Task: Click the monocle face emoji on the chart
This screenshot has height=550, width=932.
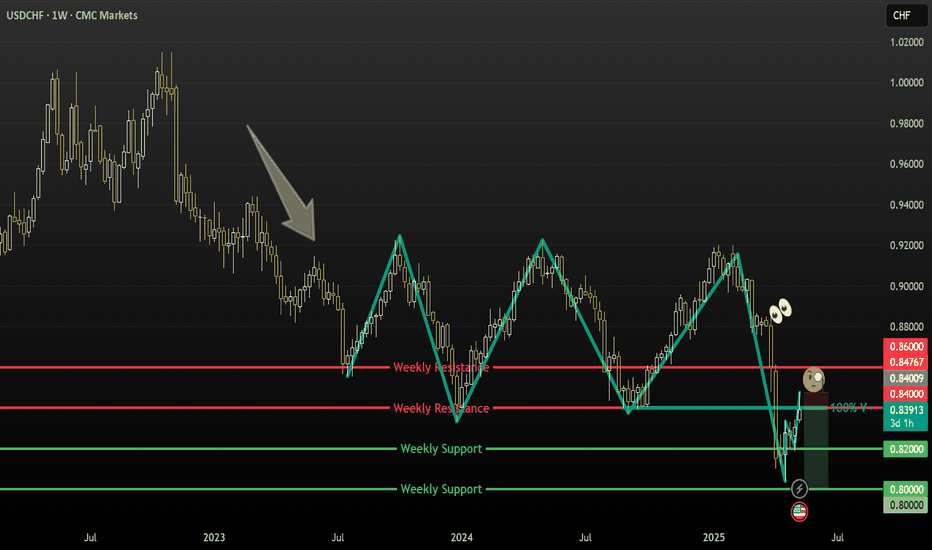Action: click(x=813, y=379)
